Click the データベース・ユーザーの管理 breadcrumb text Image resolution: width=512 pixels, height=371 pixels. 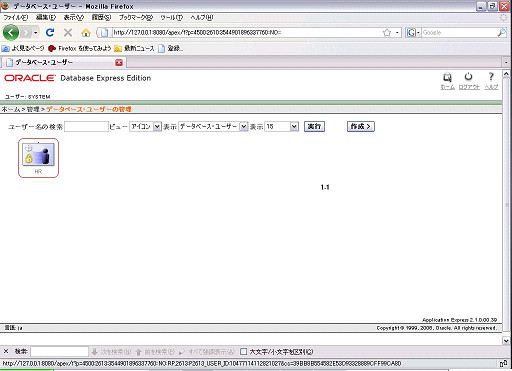point(89,109)
